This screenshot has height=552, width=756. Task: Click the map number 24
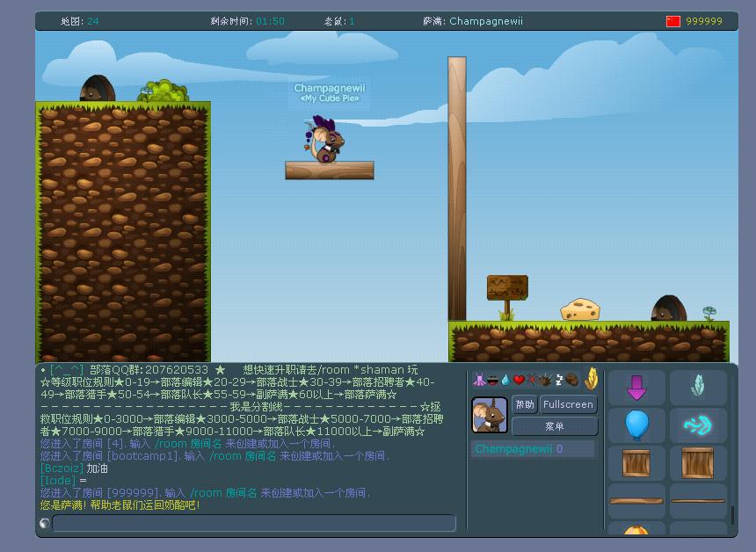pyautogui.click(x=92, y=21)
